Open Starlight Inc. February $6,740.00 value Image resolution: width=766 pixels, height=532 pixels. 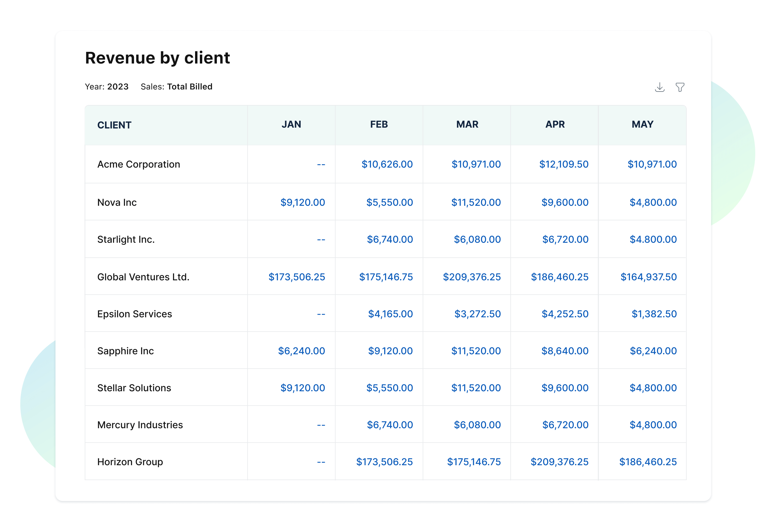click(x=390, y=239)
